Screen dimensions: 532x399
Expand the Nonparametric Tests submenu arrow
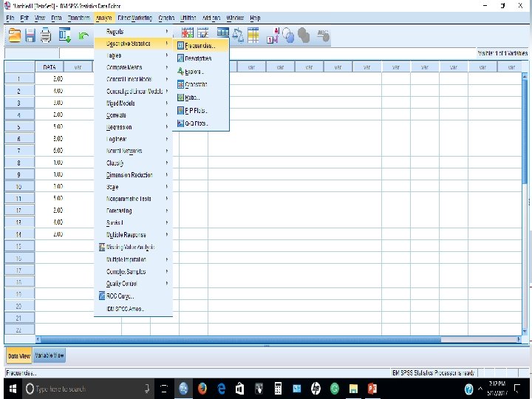(167, 199)
